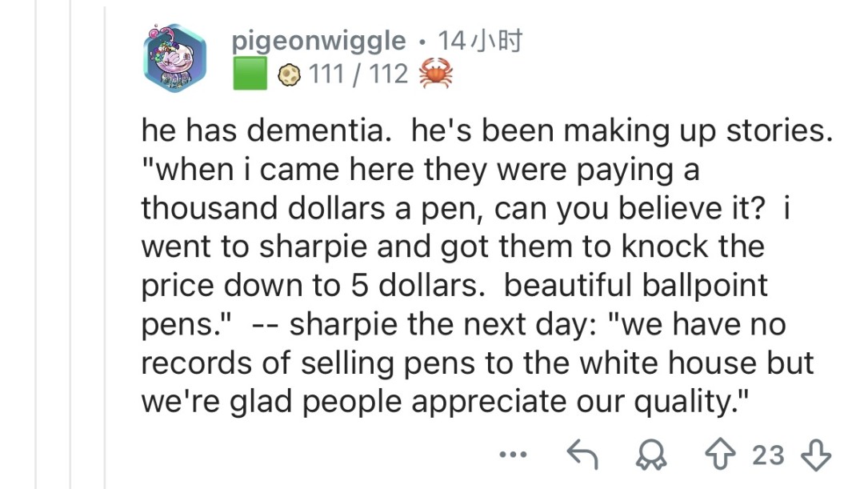Open the three-dot more options menu

512,455
